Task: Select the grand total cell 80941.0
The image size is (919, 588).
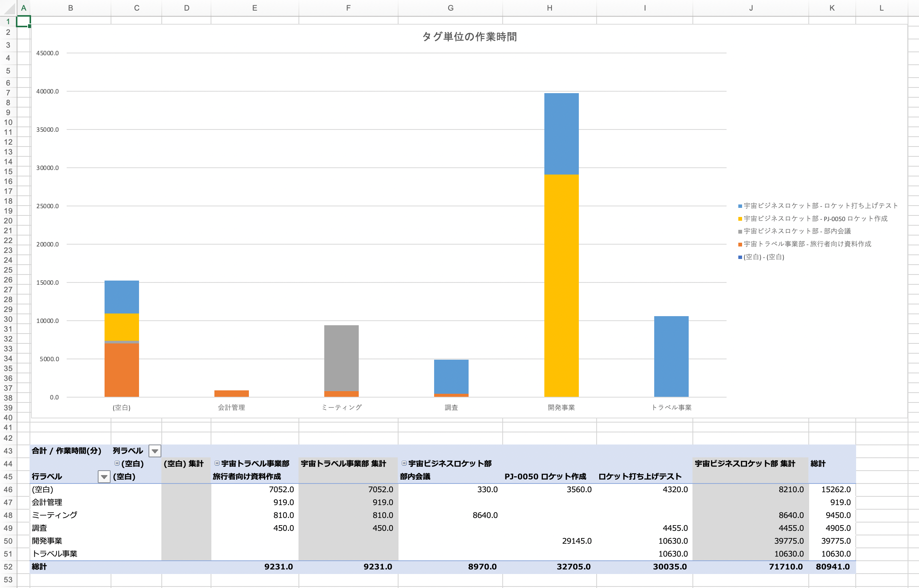Action: click(832, 567)
